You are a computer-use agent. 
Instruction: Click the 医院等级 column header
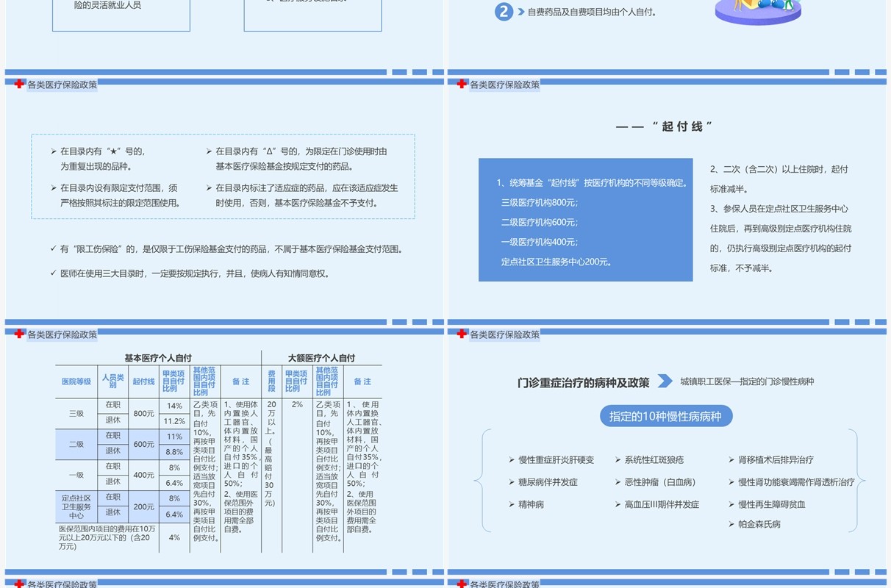(76, 381)
